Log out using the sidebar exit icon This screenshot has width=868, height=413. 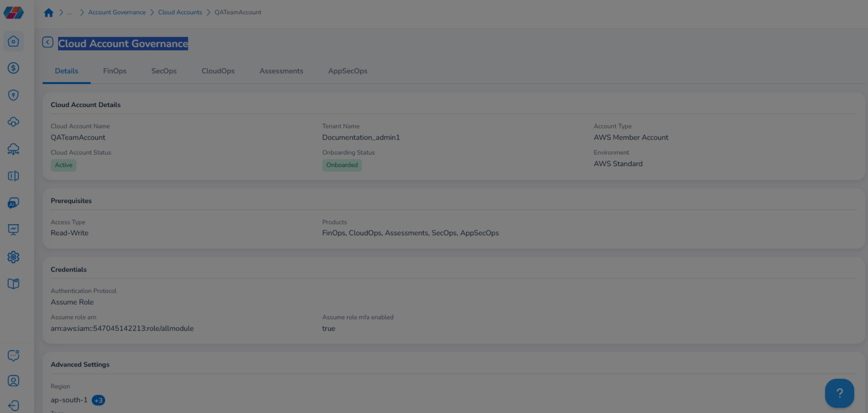13,405
